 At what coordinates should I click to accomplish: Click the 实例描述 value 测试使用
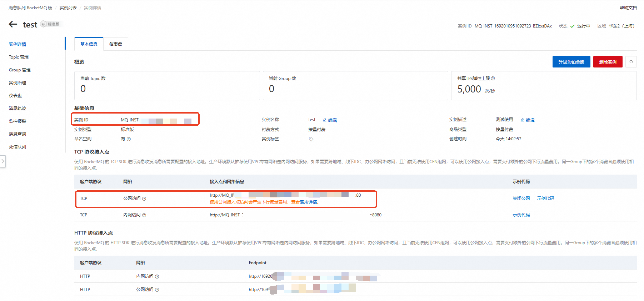pos(504,120)
